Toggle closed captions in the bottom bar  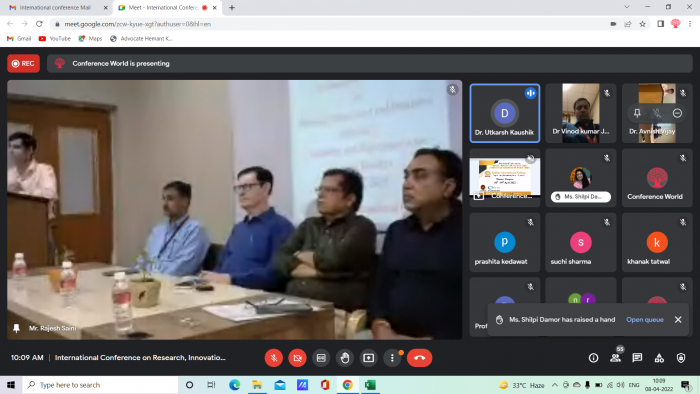pos(321,358)
